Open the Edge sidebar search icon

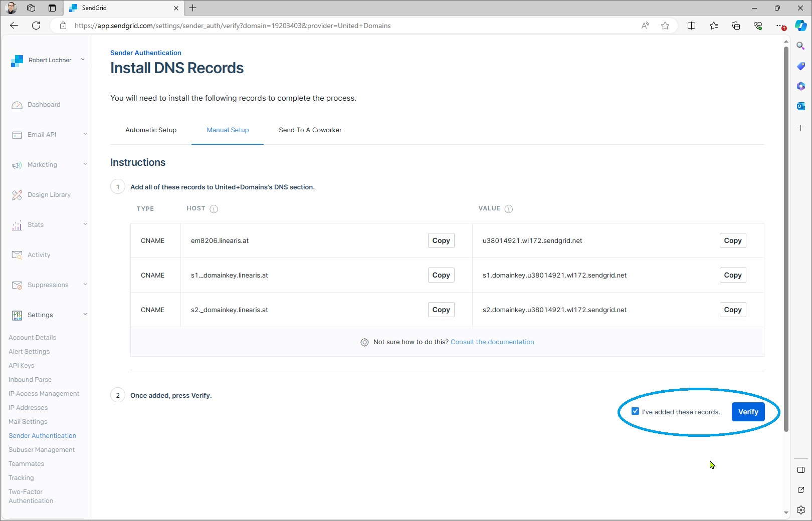(x=800, y=46)
